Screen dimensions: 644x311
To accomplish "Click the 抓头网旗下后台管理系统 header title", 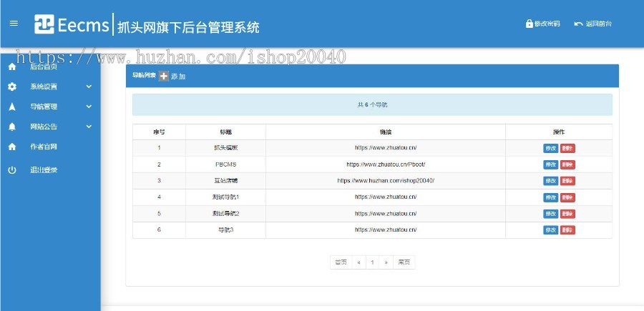I will 188,27.
